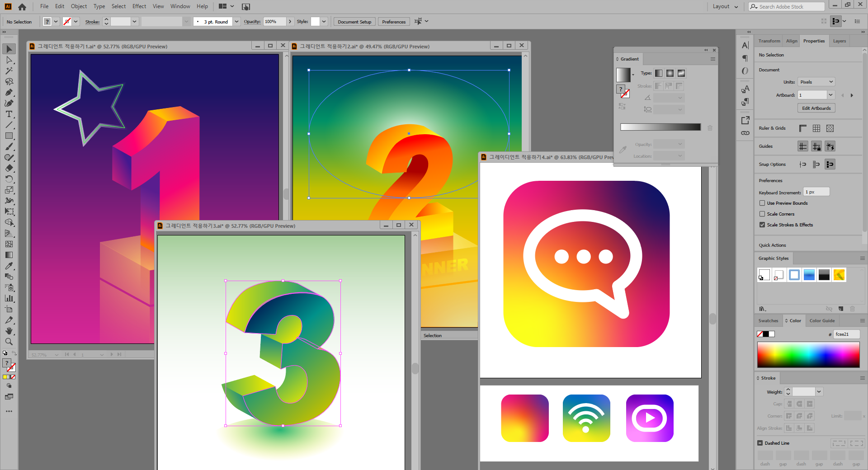Image resolution: width=868 pixels, height=470 pixels.
Task: Uncheck Scale Strokes & Effects
Action: pyautogui.click(x=762, y=225)
